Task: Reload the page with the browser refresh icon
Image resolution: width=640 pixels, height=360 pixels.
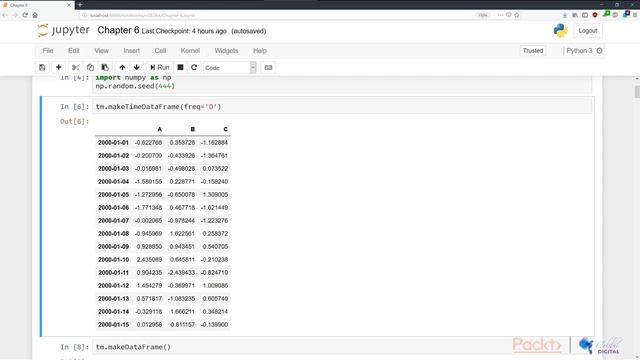Action: pos(25,15)
